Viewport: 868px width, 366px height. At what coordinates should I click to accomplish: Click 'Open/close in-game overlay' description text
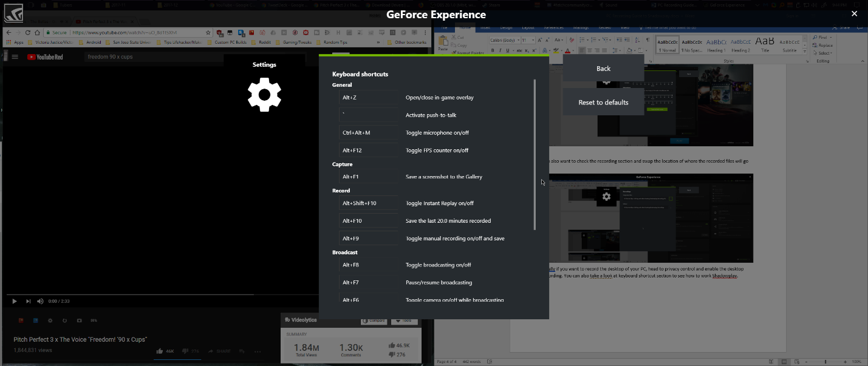(440, 98)
